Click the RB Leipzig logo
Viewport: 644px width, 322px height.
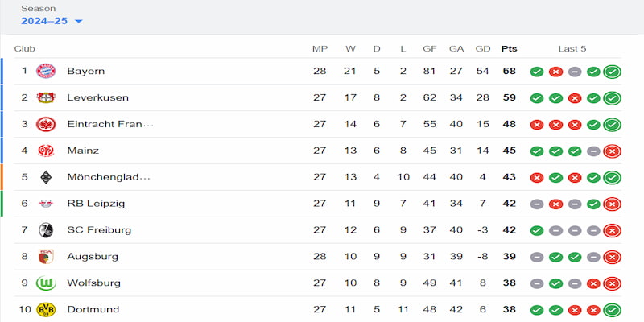(x=46, y=204)
